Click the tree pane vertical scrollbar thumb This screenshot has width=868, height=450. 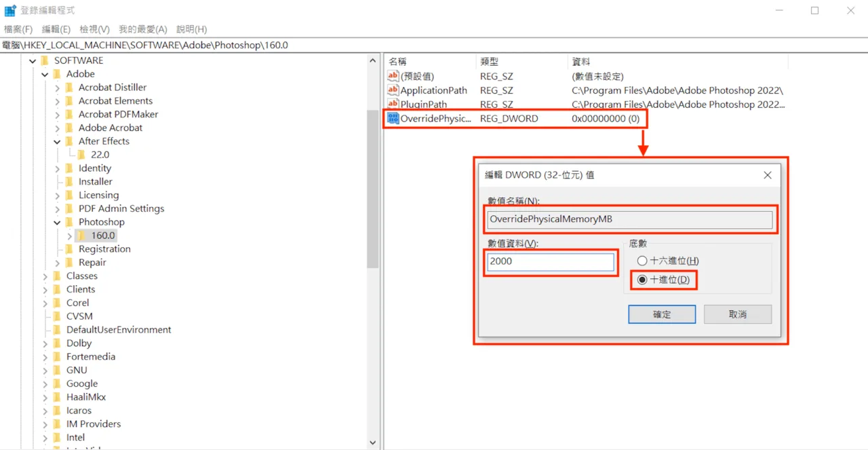pyautogui.click(x=373, y=188)
